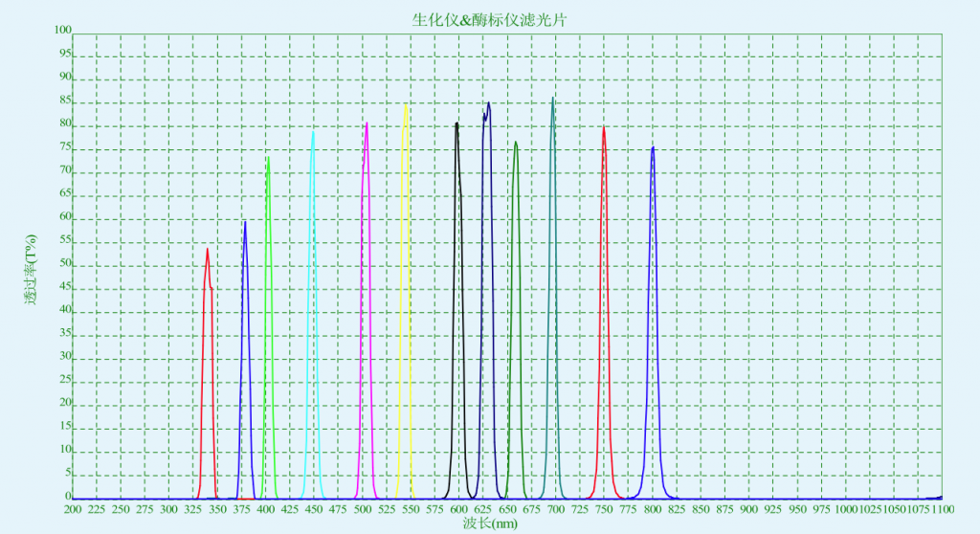Click the 50 tick on the y-axis

[66, 265]
